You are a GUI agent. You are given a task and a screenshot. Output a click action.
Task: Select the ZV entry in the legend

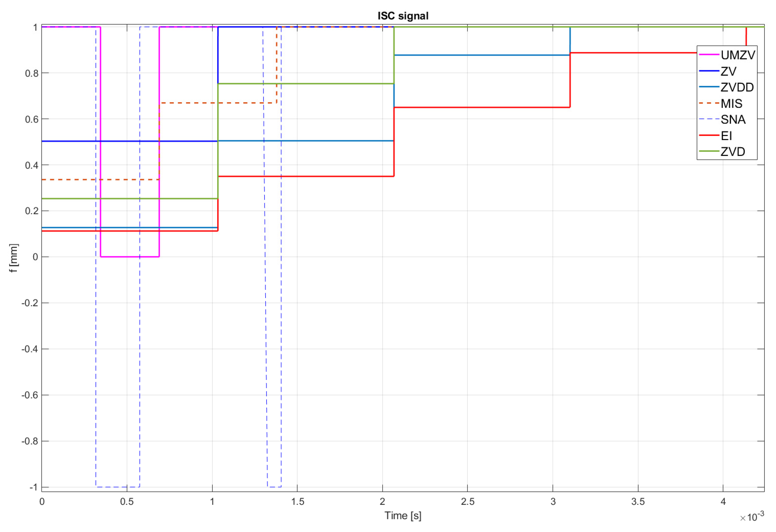[x=728, y=71]
